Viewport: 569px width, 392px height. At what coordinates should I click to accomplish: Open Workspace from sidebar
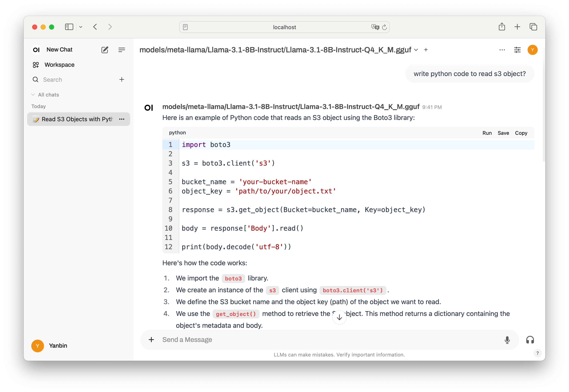[59, 65]
